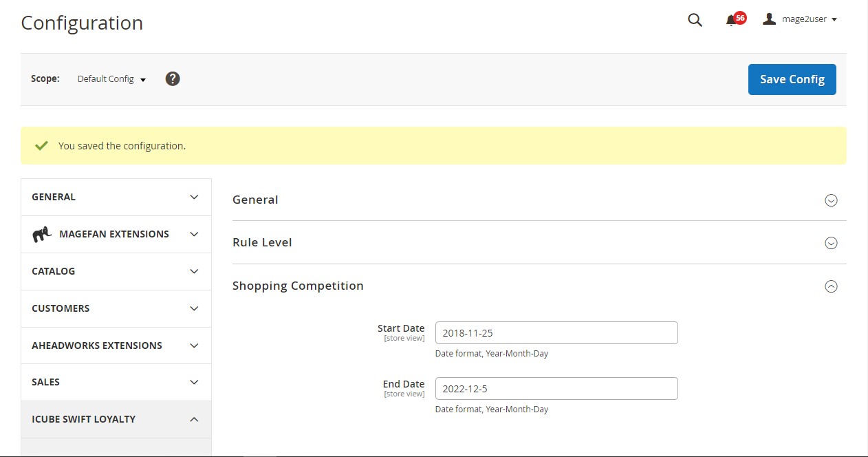Click the date format hint under End Date

(492, 410)
